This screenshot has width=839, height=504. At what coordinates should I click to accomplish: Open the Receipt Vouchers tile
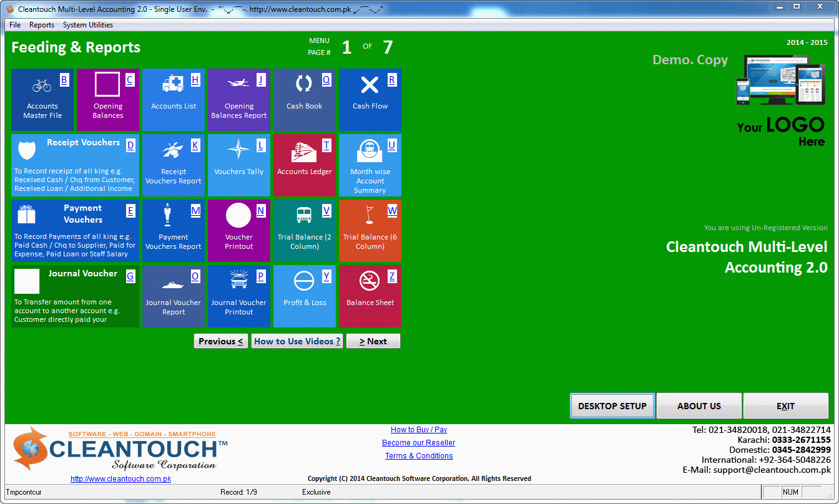pyautogui.click(x=75, y=165)
